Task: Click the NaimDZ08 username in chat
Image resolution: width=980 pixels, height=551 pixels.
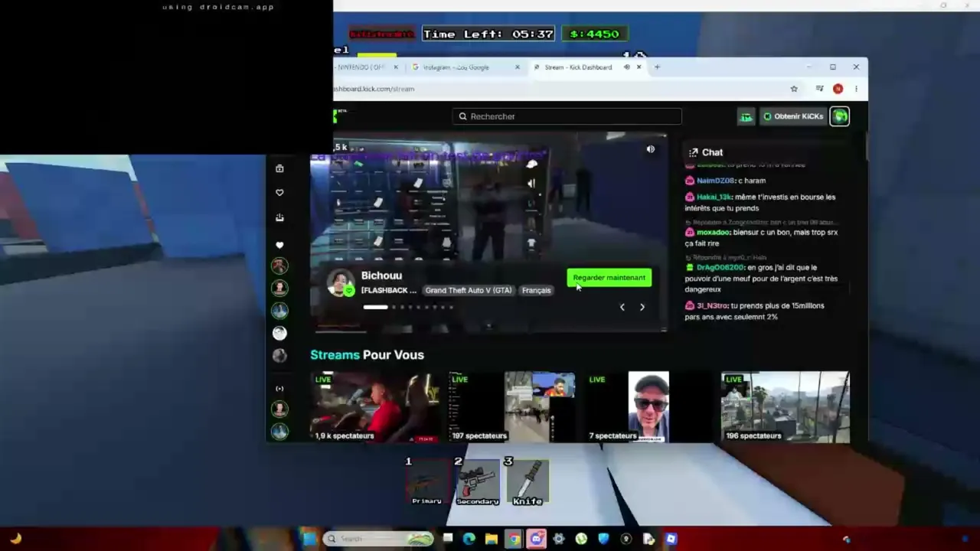Action: pyautogui.click(x=714, y=181)
